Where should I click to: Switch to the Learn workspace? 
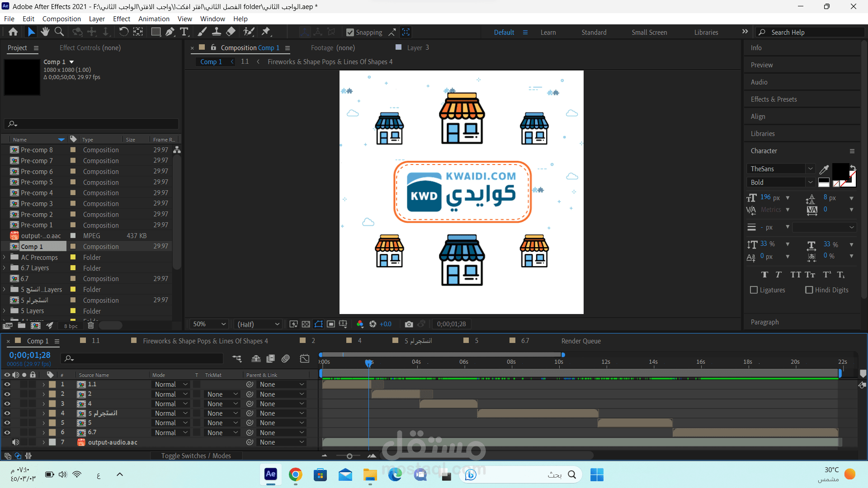tap(548, 33)
